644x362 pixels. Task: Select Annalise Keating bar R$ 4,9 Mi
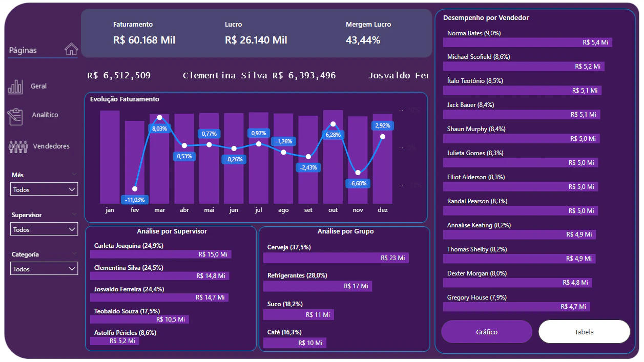click(520, 234)
